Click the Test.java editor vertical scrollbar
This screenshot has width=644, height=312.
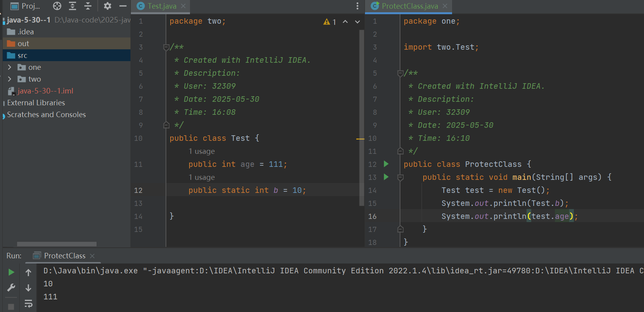coord(361,118)
